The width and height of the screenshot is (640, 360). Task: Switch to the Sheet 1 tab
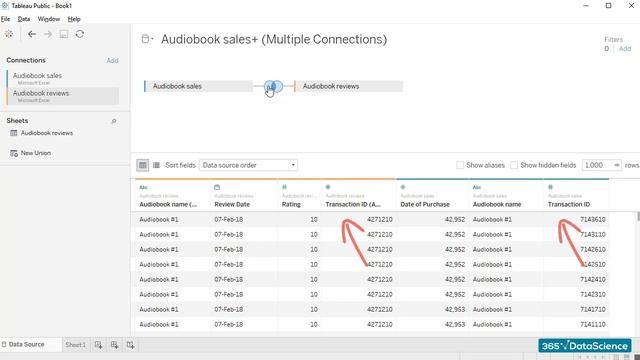click(76, 345)
